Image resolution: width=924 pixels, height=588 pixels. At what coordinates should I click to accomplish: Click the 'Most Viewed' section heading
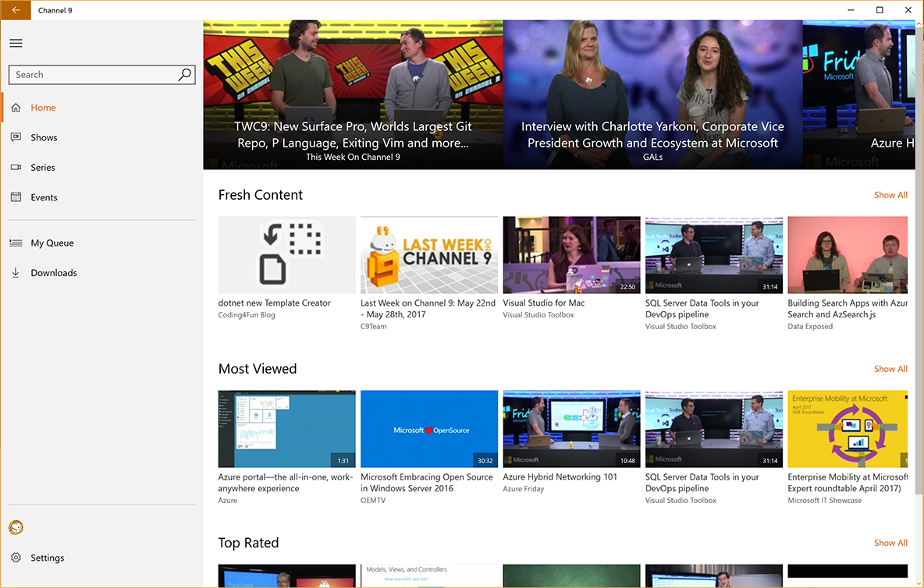[258, 369]
